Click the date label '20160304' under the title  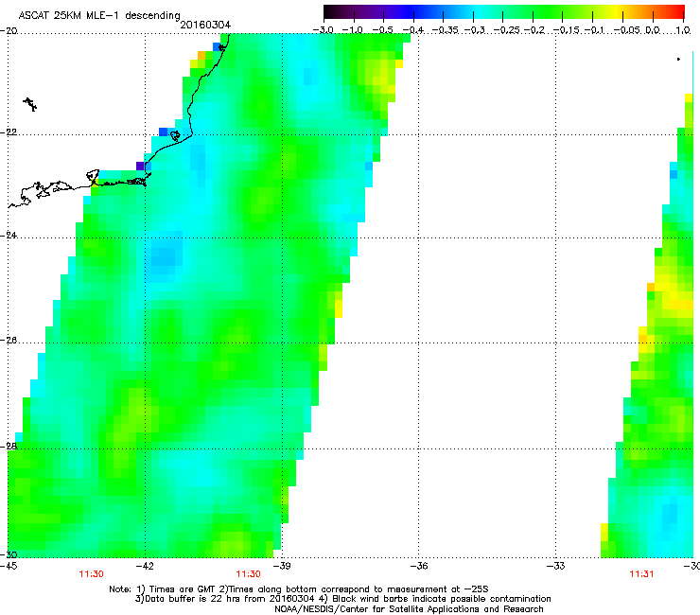point(205,25)
